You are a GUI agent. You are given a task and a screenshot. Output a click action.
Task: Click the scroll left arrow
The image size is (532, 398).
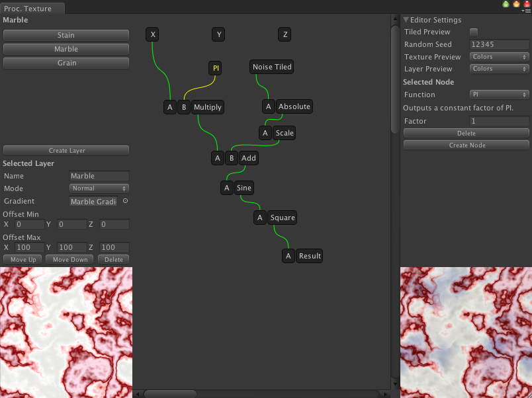[x=138, y=394]
